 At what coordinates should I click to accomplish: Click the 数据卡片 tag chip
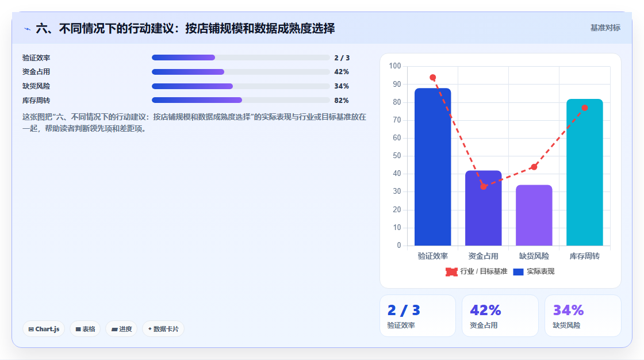coord(163,329)
